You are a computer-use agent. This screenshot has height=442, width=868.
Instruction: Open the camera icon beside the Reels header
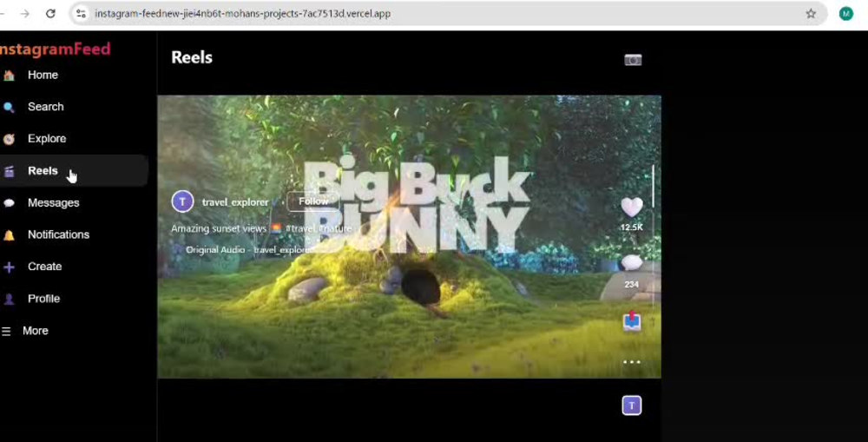coord(633,60)
